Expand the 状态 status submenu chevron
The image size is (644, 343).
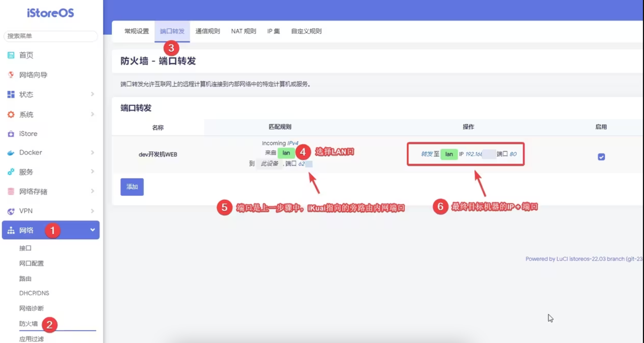coord(92,94)
